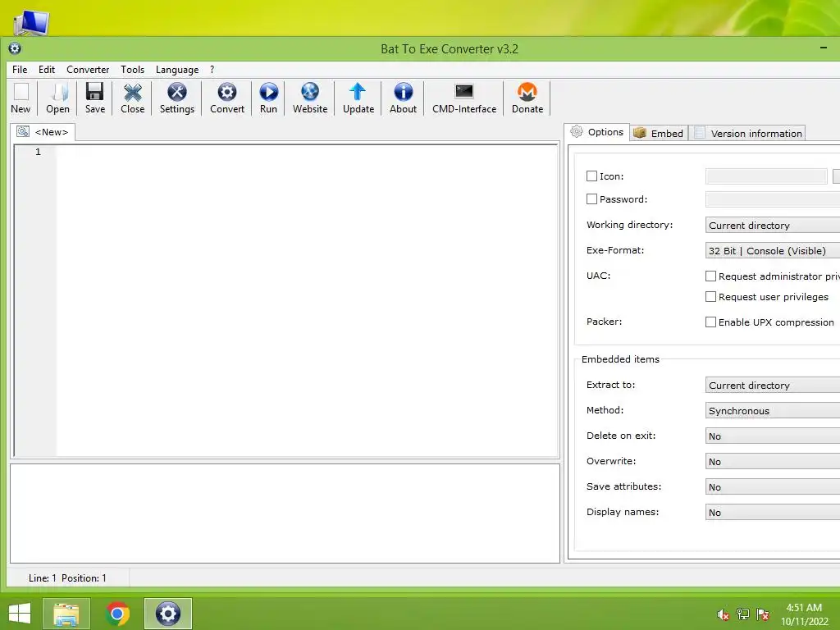
Task: Open Exe-Format dropdown
Action: [773, 251]
